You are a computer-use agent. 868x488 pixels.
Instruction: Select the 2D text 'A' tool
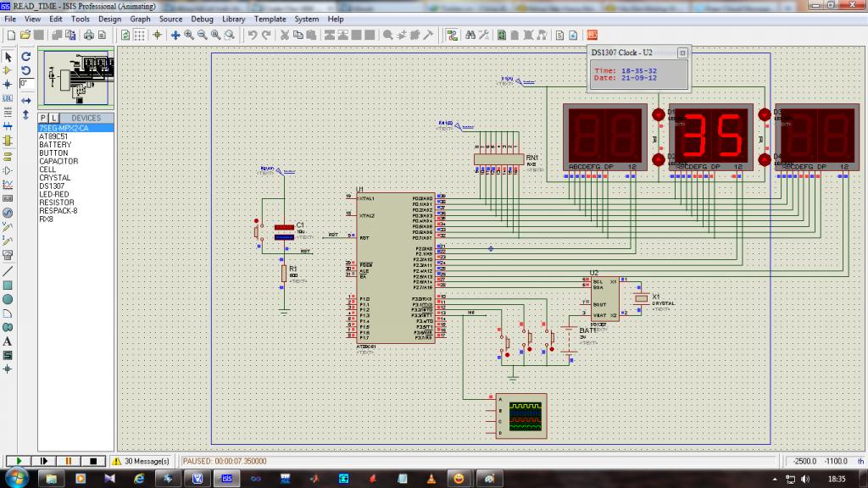8,341
